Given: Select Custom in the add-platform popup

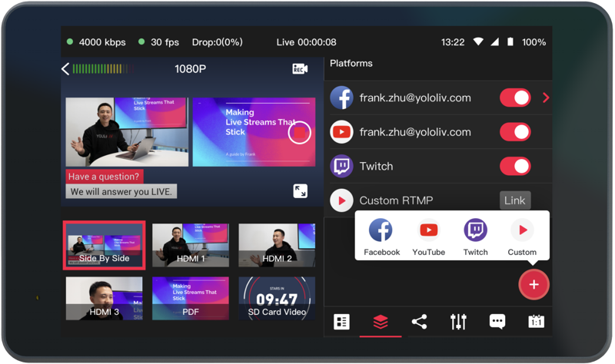Looking at the screenshot, I should point(522,237).
